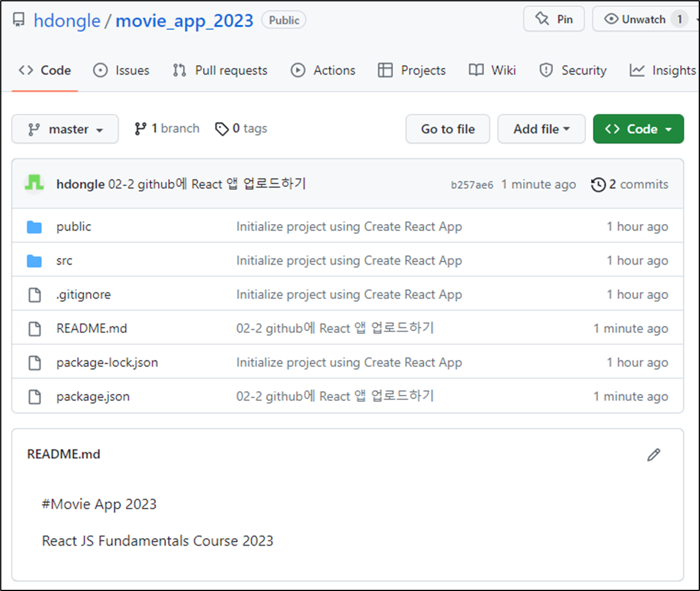
Task: Open the commit message on README.md row
Action: [335, 328]
